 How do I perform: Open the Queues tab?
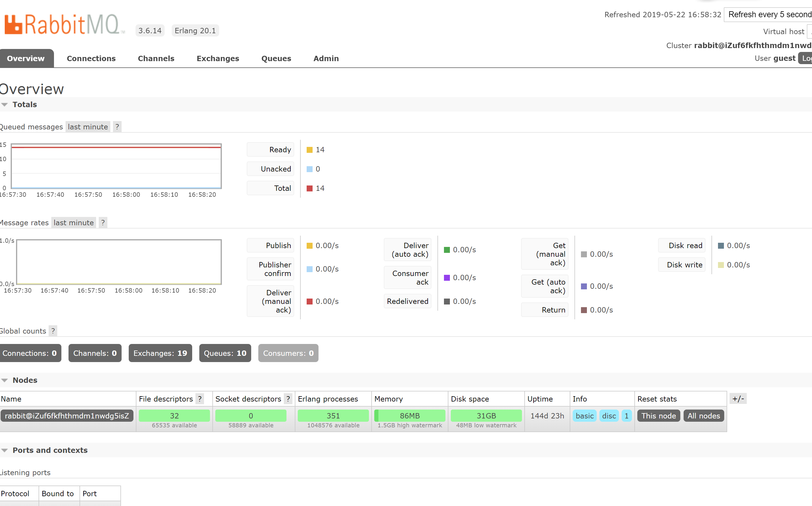[276, 58]
